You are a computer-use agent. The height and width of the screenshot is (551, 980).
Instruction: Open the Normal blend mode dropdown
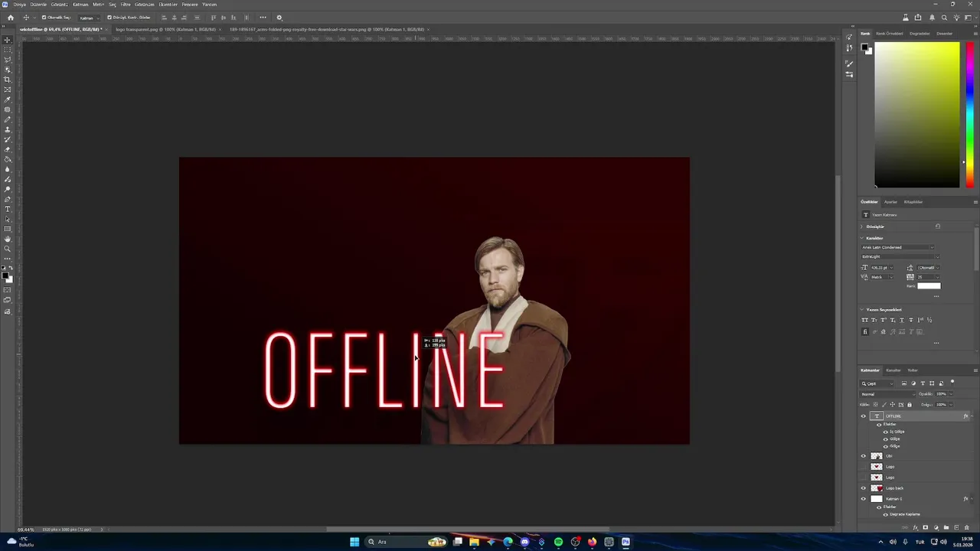[x=888, y=394]
